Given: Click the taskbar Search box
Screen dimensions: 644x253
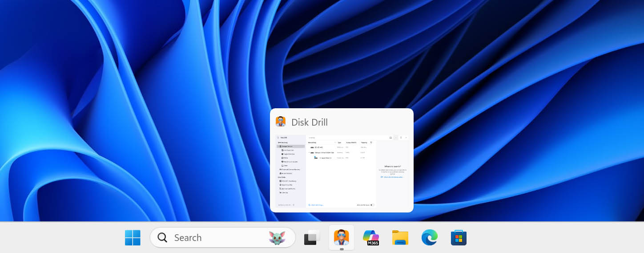Looking at the screenshot, I should [x=223, y=237].
